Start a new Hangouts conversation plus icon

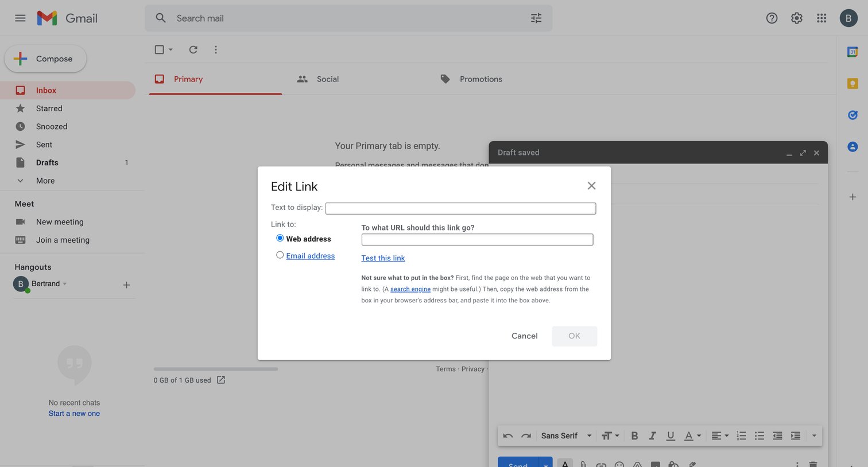[x=126, y=285]
